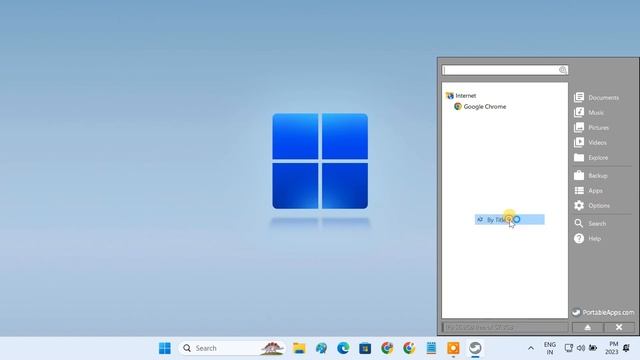Image resolution: width=640 pixels, height=360 pixels.
Task: Click PortableApps platform icon in taskbar
Action: coord(475,348)
